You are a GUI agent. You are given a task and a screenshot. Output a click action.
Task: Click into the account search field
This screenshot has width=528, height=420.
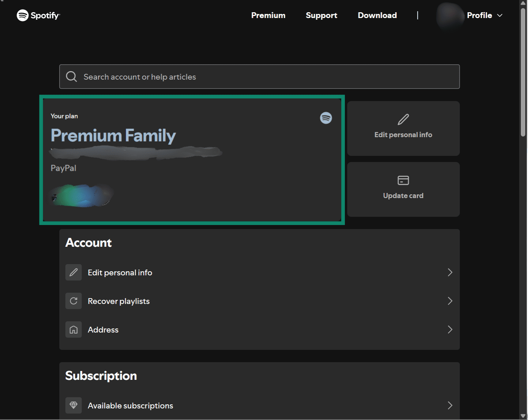pos(259,77)
